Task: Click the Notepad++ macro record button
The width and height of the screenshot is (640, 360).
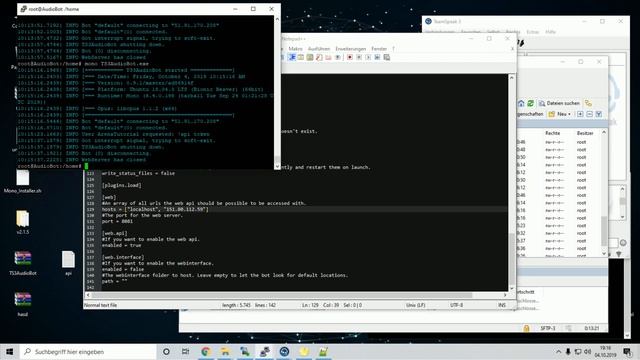Action: (350, 58)
